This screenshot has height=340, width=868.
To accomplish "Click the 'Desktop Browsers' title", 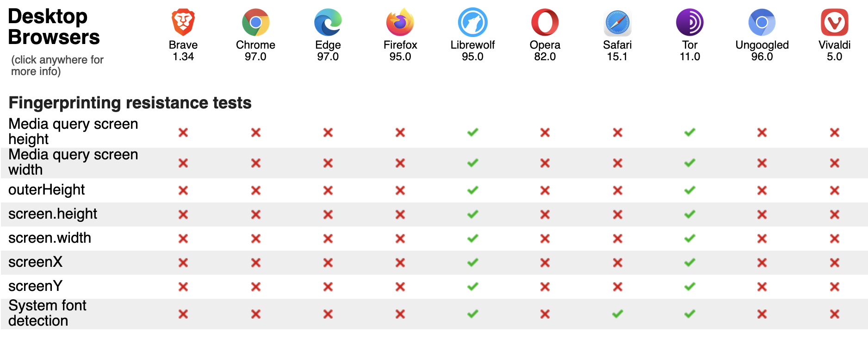I will pos(54,27).
